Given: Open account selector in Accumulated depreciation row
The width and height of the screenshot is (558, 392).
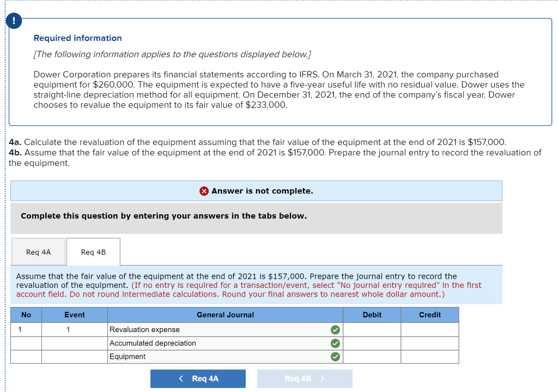Looking at the screenshot, I should (x=218, y=343).
